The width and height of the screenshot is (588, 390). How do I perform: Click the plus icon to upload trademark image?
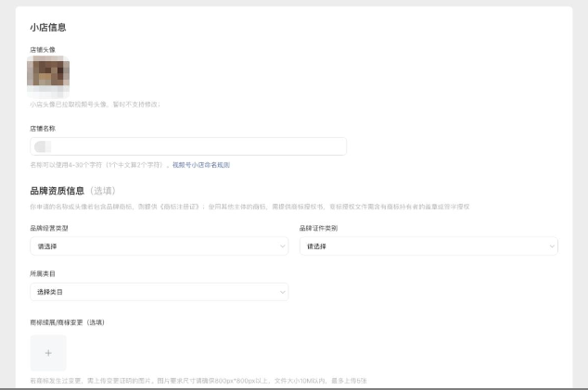pos(48,353)
